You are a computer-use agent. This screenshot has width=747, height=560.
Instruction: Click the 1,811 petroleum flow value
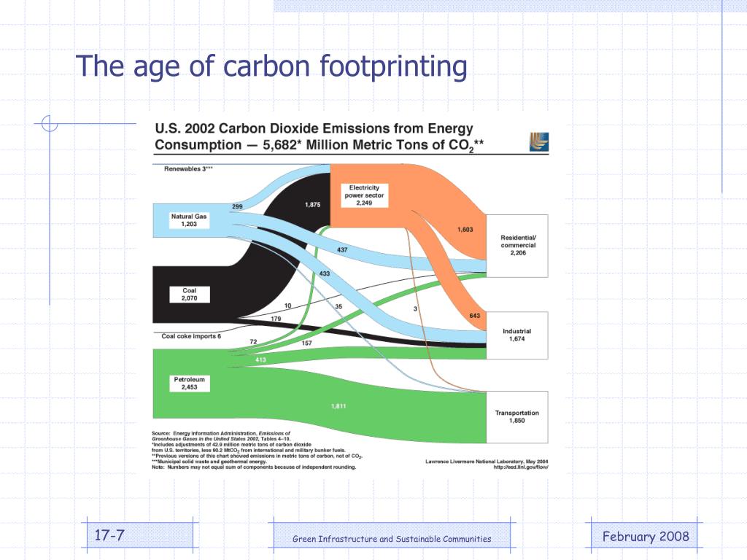point(338,406)
